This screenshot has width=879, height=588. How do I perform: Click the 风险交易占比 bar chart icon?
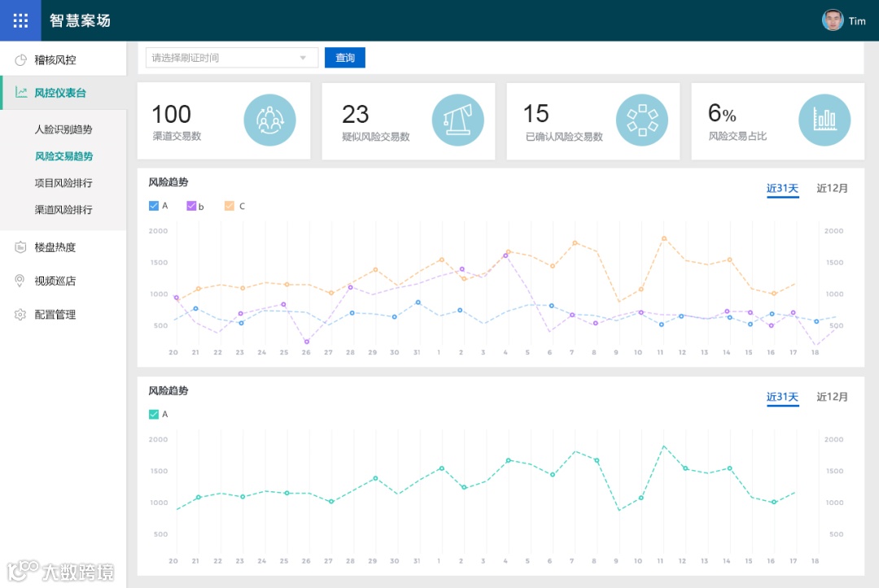(824, 120)
